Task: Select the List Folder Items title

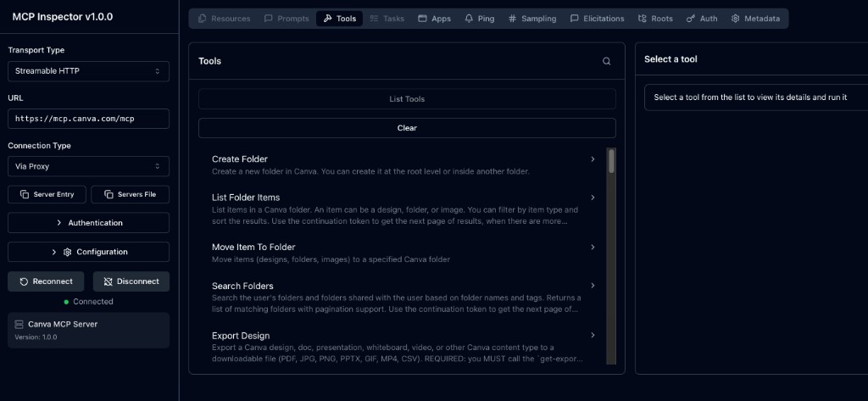Action: tap(246, 198)
